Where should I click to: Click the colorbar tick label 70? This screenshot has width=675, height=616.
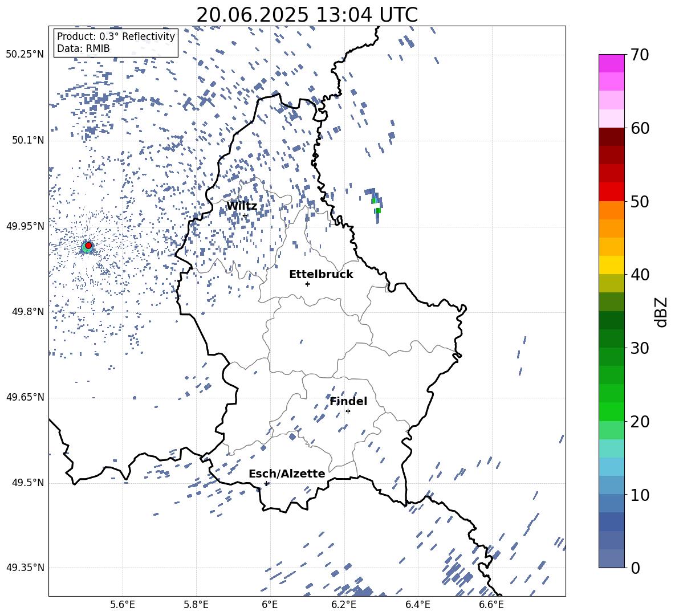coord(640,55)
